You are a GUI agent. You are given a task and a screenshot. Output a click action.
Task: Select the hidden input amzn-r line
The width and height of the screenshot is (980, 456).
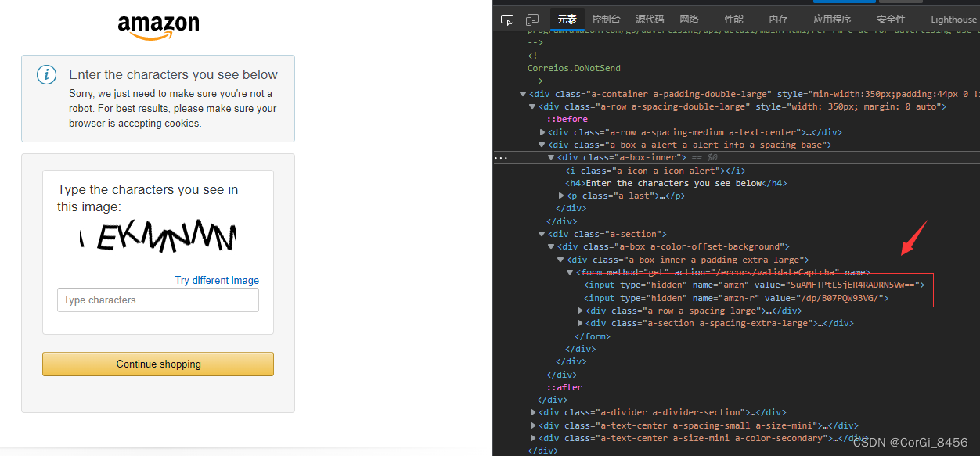point(737,298)
